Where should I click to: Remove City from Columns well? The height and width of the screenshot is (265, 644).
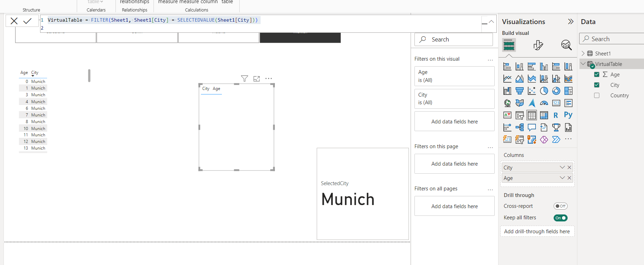(x=569, y=167)
